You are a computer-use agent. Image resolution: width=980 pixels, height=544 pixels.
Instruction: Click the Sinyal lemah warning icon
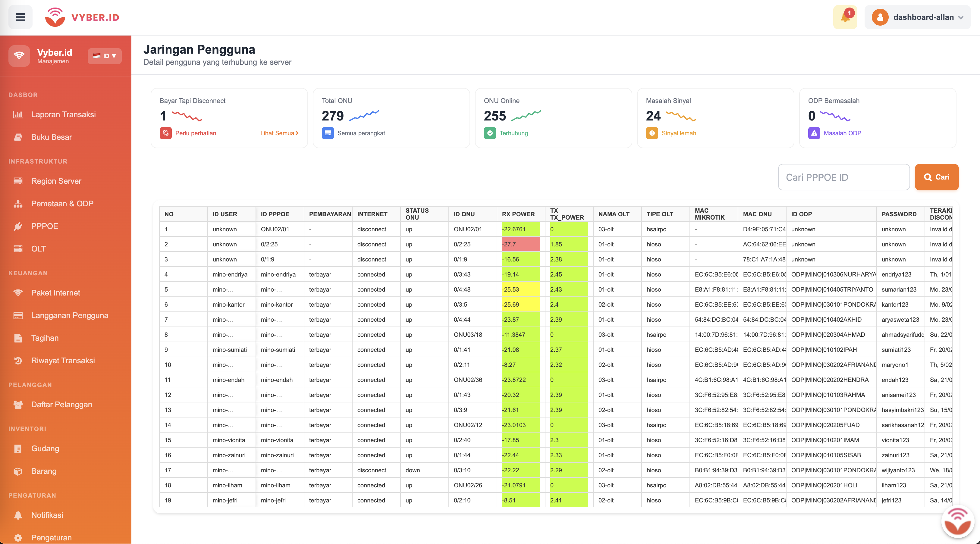(652, 133)
